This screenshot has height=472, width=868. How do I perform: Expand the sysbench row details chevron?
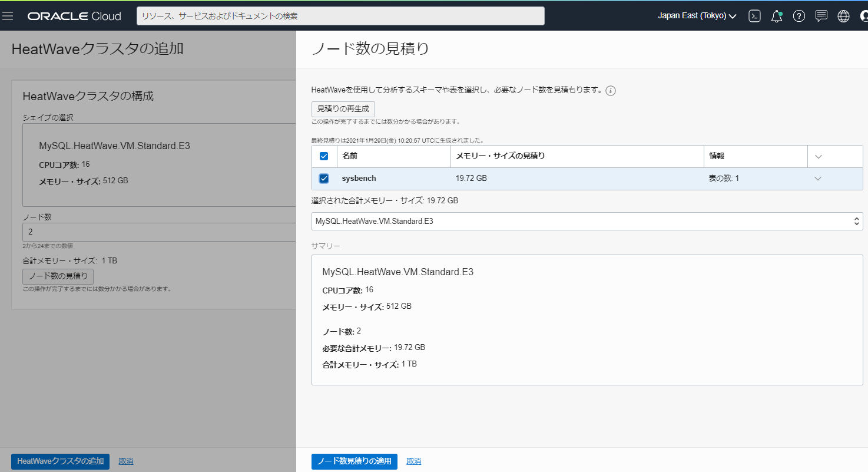pyautogui.click(x=817, y=179)
